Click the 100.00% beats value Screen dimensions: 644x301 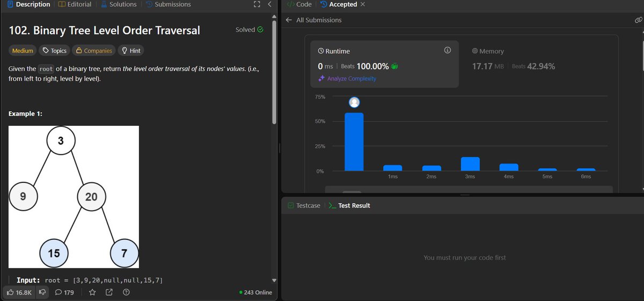click(372, 66)
